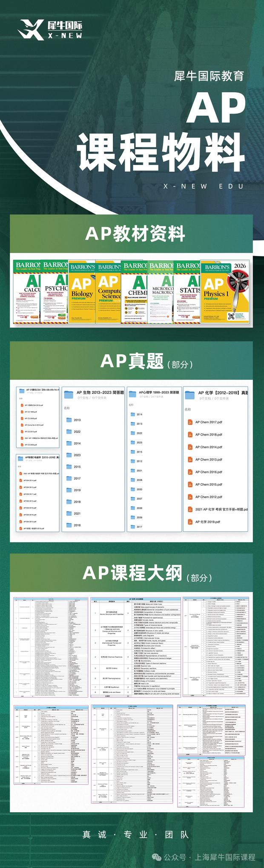Select the Barron's AP Psychology book cover

point(55,292)
